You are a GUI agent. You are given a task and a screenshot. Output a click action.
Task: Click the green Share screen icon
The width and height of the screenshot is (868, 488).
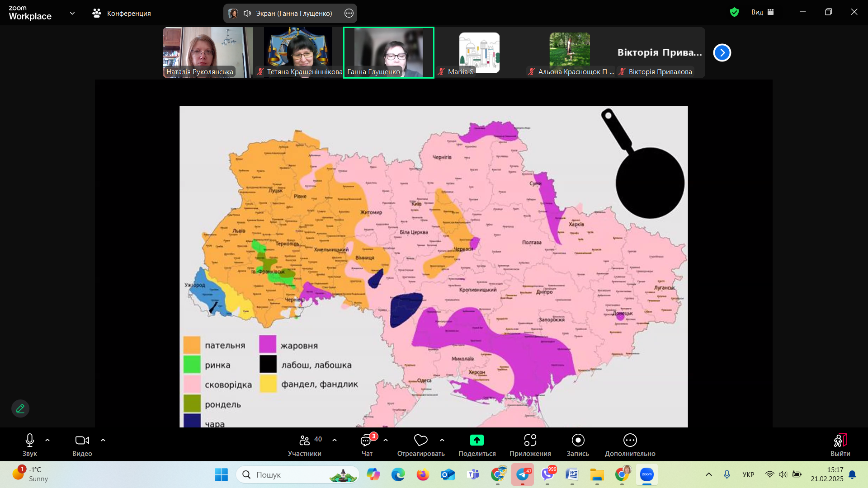tap(476, 441)
